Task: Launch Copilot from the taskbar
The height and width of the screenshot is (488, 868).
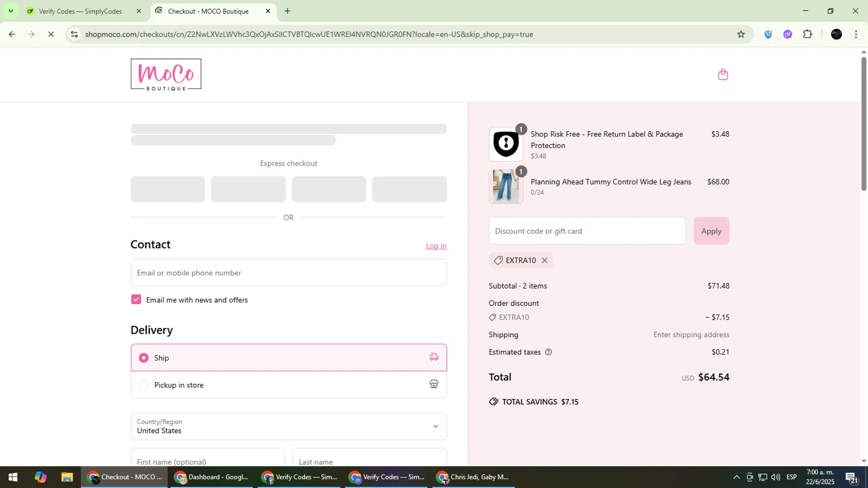Action: (x=40, y=477)
